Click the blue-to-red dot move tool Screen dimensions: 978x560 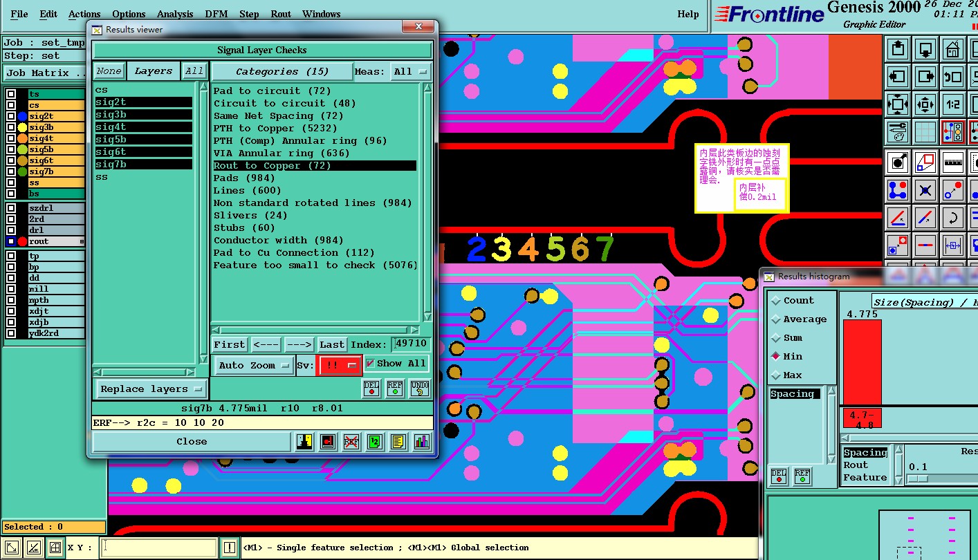pyautogui.click(x=953, y=190)
